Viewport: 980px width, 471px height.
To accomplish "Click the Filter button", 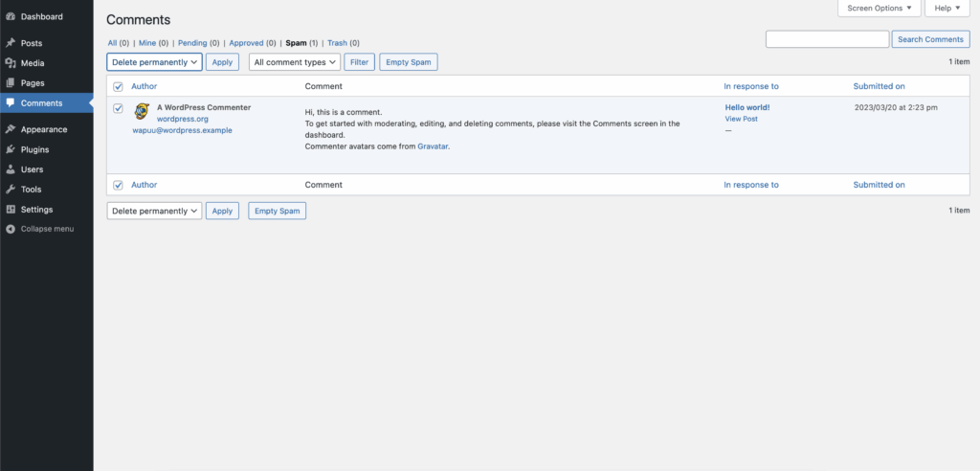I will [360, 62].
